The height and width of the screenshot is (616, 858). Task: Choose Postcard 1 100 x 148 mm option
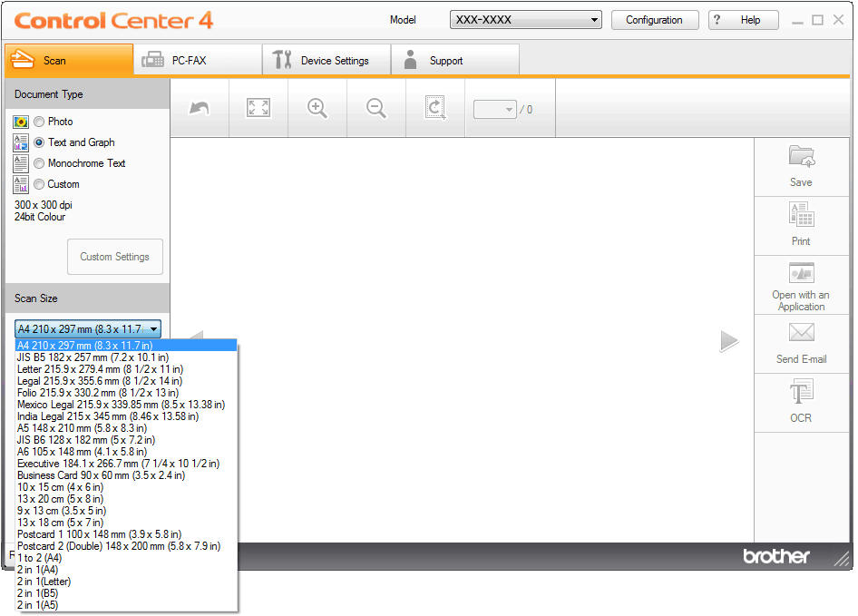tap(126, 534)
